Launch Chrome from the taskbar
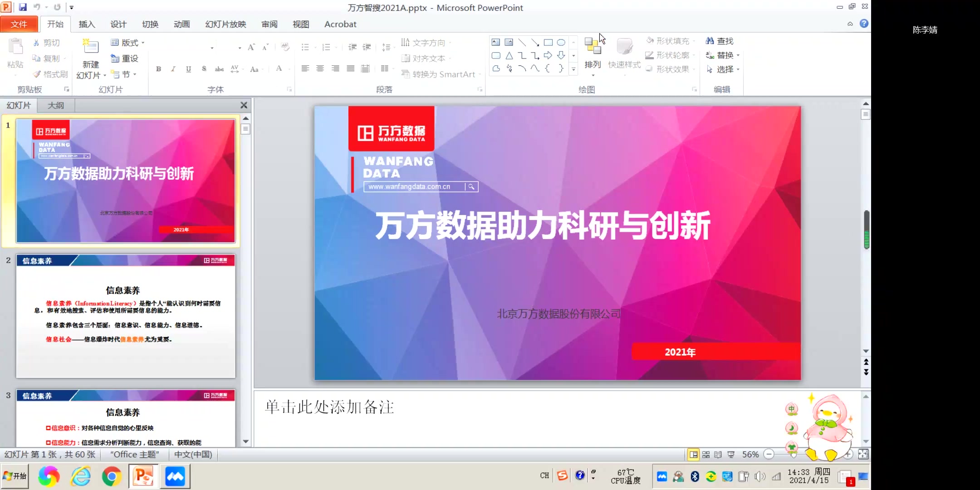Viewport: 980px width, 490px height. coord(111,476)
